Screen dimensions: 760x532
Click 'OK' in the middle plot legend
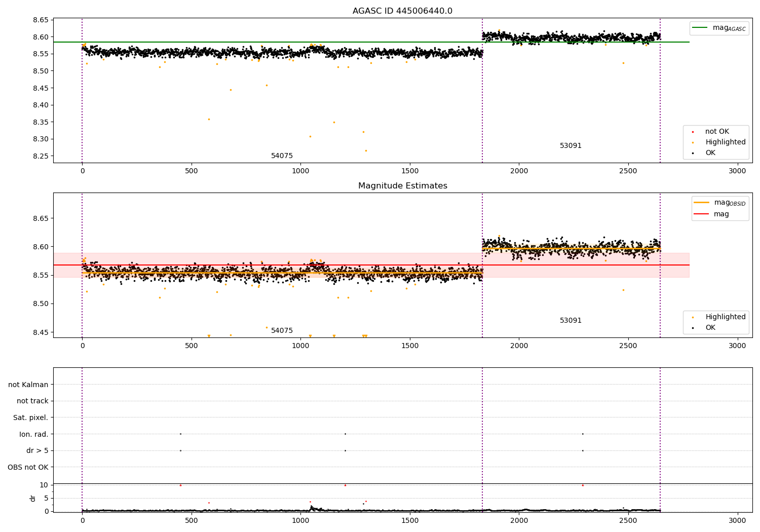710,328
